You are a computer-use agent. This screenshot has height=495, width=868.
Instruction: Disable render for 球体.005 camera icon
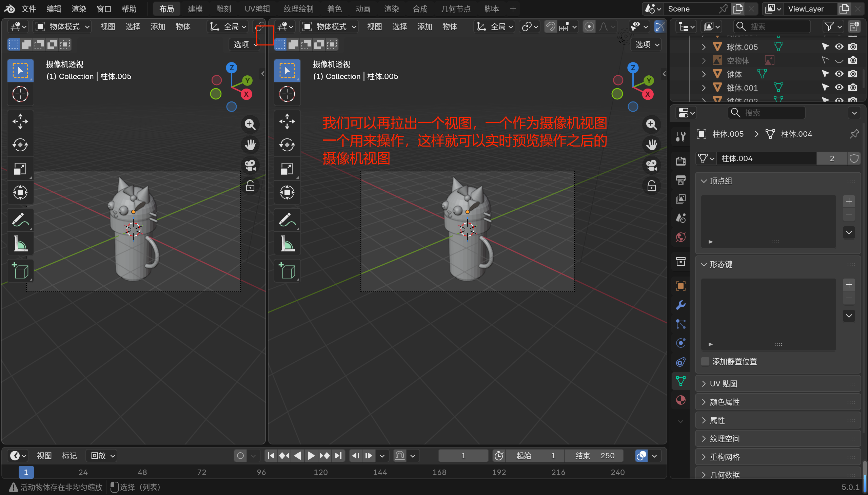pyautogui.click(x=852, y=47)
